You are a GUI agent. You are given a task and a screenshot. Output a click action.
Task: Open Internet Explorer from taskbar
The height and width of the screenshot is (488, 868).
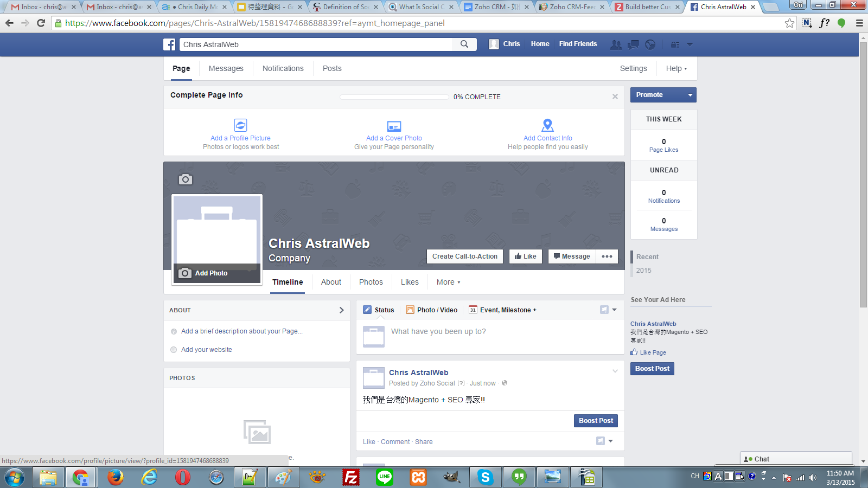point(149,477)
